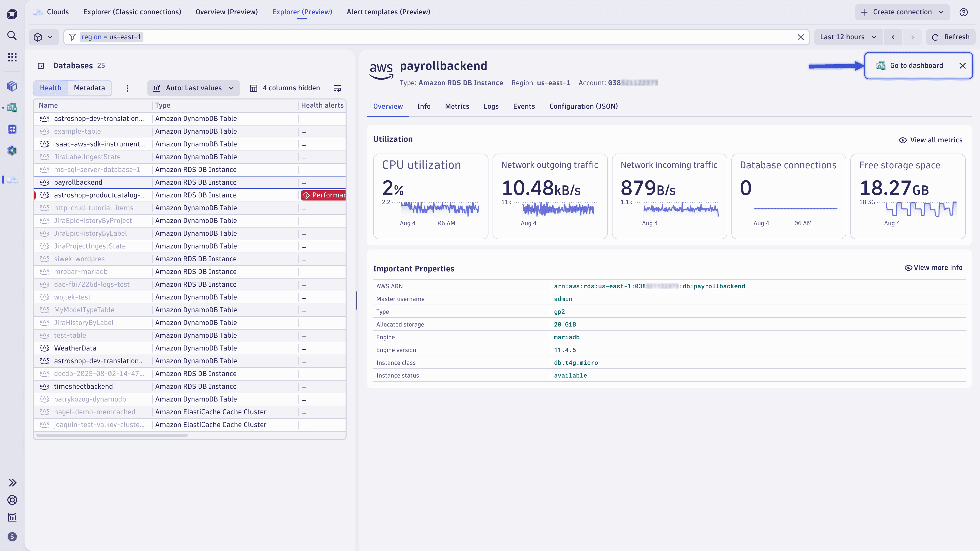Select the WeatherData table row
This screenshot has height=551, width=980.
189,348
